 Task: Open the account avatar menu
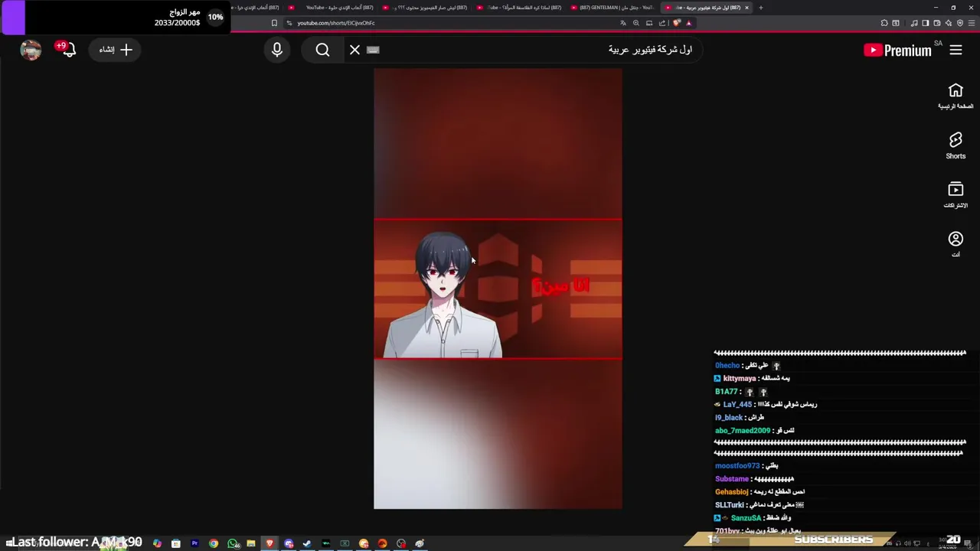point(31,50)
